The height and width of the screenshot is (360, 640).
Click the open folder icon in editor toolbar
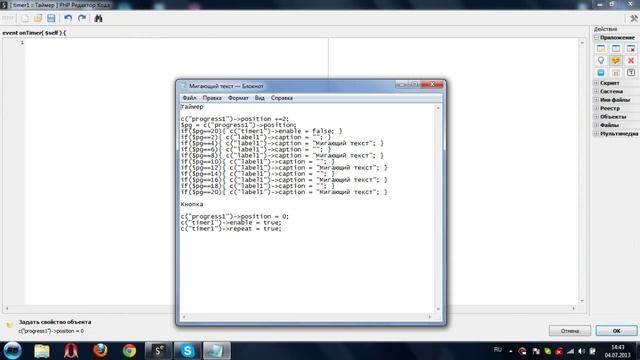pyautogui.click(x=38, y=18)
